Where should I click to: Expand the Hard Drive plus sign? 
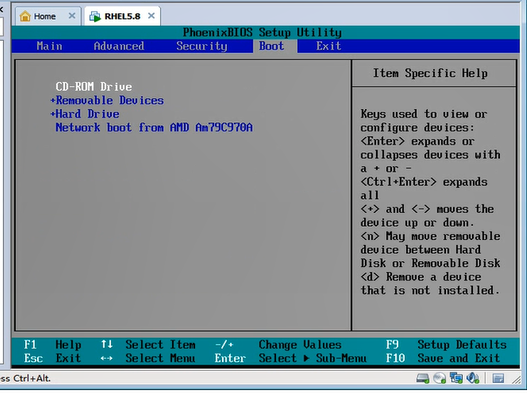click(x=52, y=114)
